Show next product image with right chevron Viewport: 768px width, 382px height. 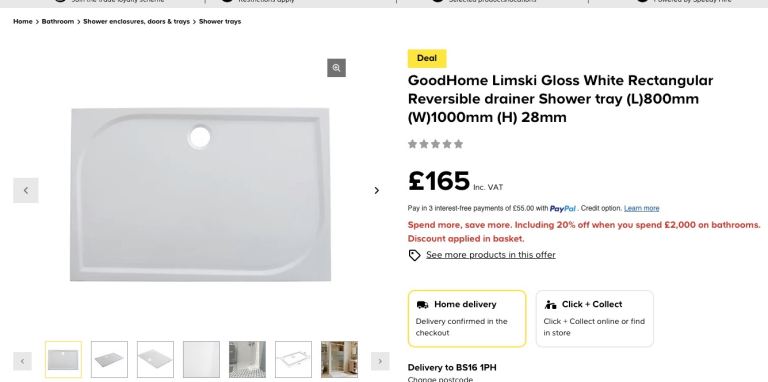tap(377, 191)
